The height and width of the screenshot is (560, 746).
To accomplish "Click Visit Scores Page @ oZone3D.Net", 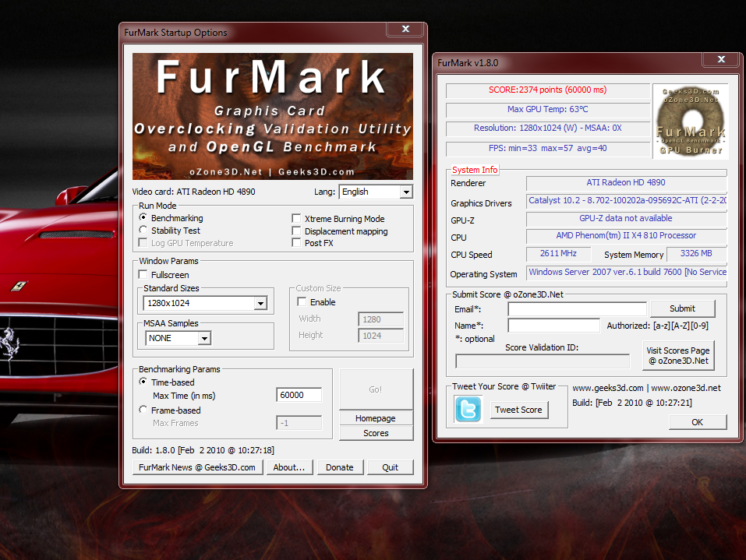I will coord(678,356).
